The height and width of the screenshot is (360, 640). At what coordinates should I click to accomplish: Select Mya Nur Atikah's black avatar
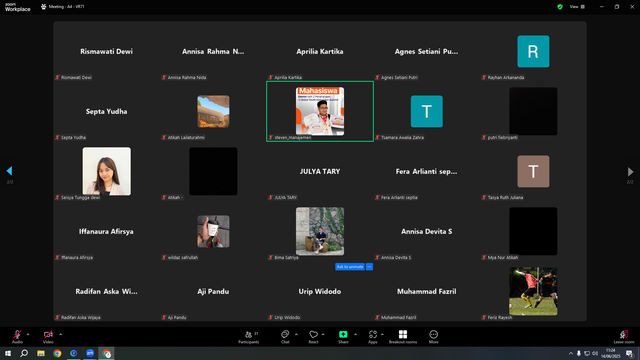click(533, 231)
